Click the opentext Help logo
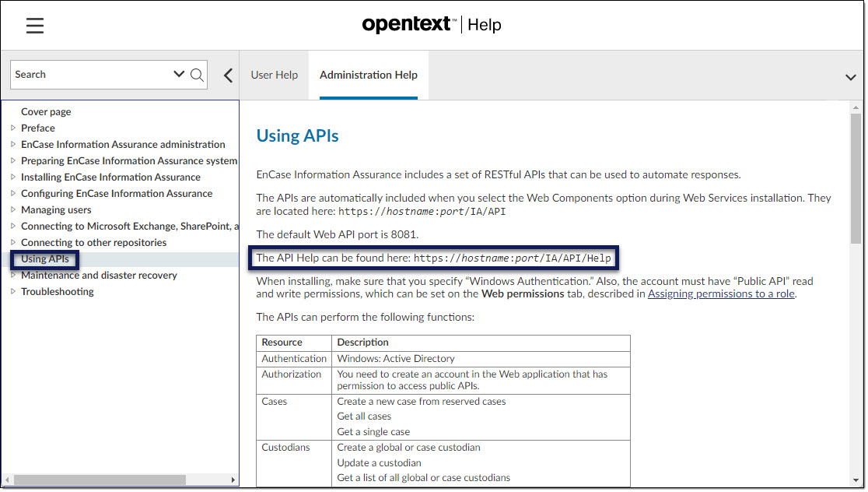The height and width of the screenshot is (492, 868). [431, 24]
